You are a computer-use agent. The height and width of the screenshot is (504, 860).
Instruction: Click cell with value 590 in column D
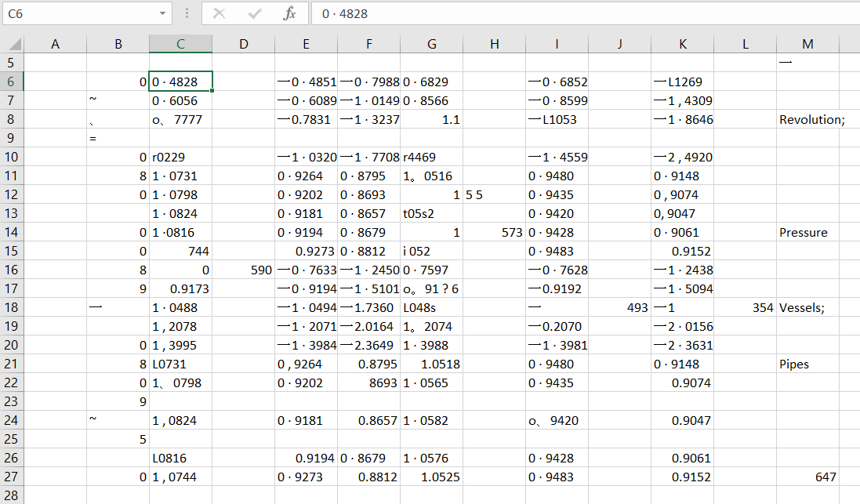point(243,270)
